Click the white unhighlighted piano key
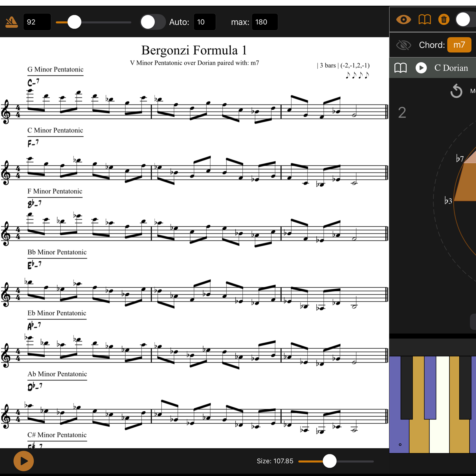 [x=440, y=436]
